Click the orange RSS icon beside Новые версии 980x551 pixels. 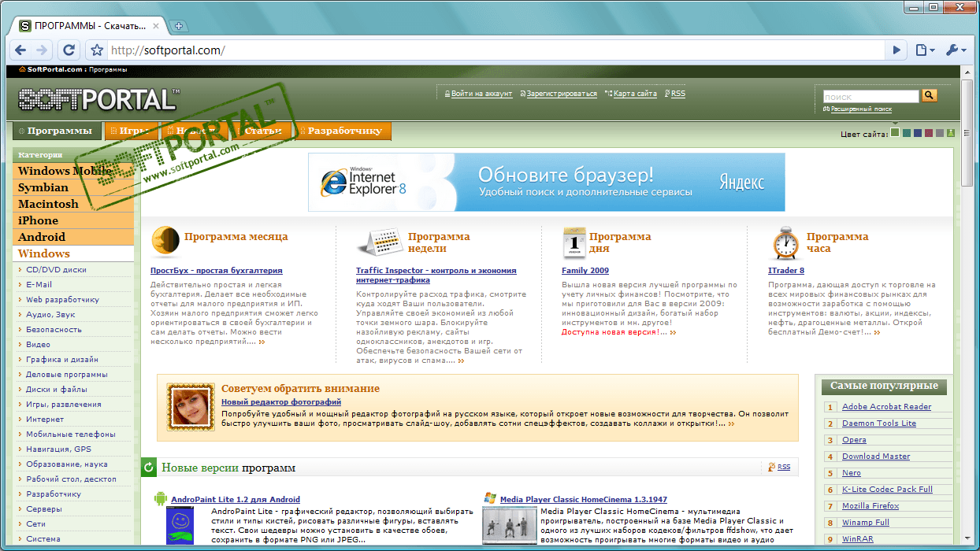[x=772, y=467]
